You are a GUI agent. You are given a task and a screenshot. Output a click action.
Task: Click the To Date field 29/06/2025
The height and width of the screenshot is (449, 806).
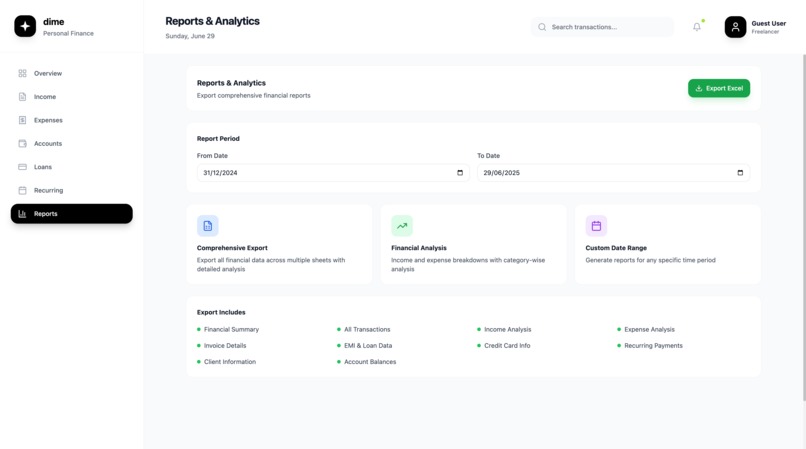click(x=613, y=173)
